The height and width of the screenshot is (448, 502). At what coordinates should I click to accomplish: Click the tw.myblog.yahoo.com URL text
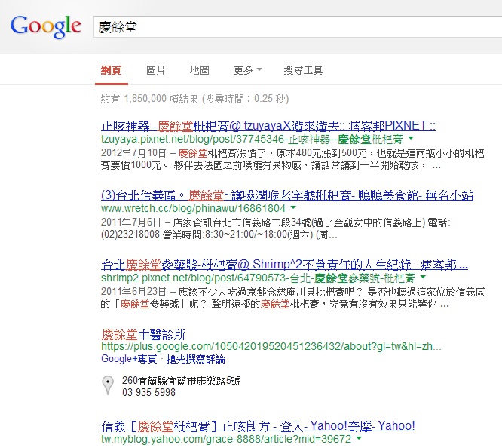(x=226, y=440)
